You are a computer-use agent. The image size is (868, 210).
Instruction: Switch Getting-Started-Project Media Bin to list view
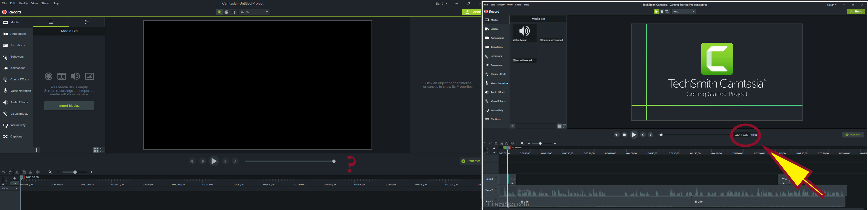click(x=564, y=126)
